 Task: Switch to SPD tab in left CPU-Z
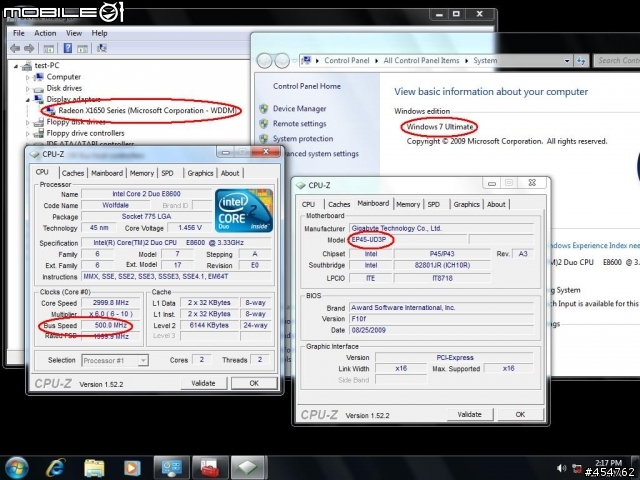(167, 173)
